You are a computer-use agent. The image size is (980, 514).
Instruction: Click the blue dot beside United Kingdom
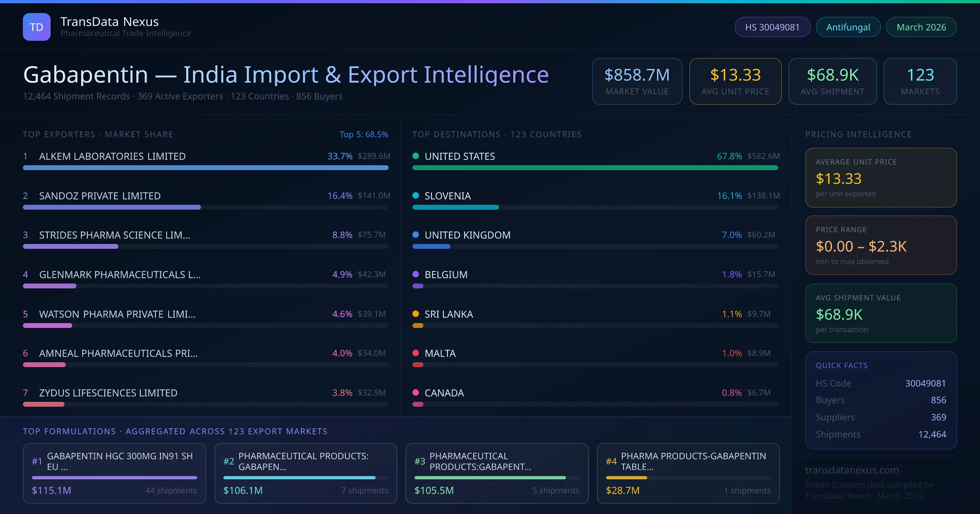click(416, 235)
